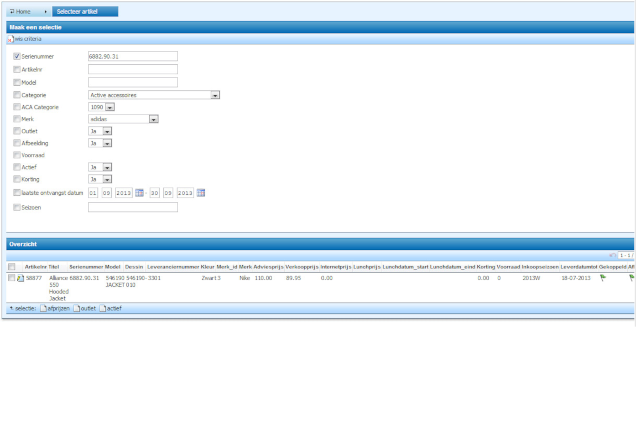Image resolution: width=636 pixels, height=424 pixels.
Task: Click the start date day field 01
Action: click(93, 193)
